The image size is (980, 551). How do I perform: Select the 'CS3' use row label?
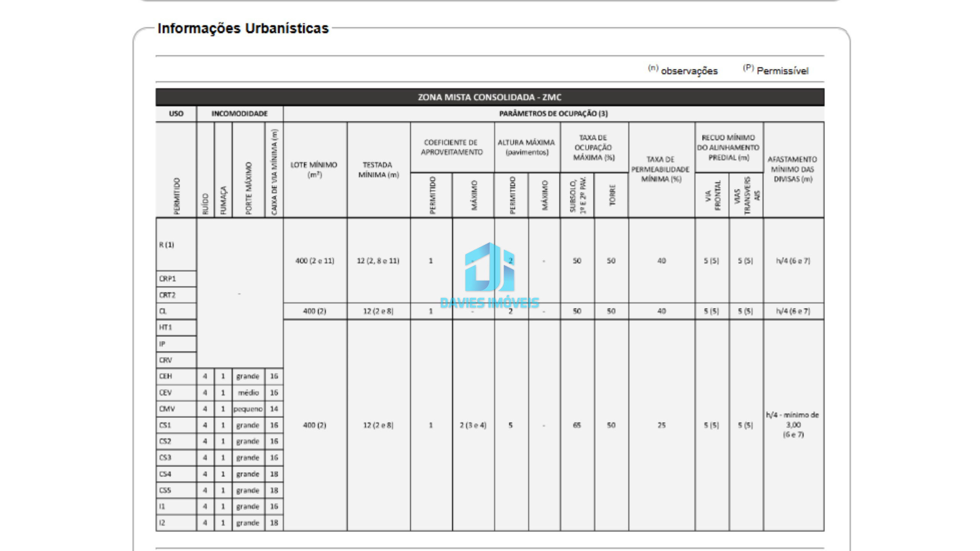point(165,458)
